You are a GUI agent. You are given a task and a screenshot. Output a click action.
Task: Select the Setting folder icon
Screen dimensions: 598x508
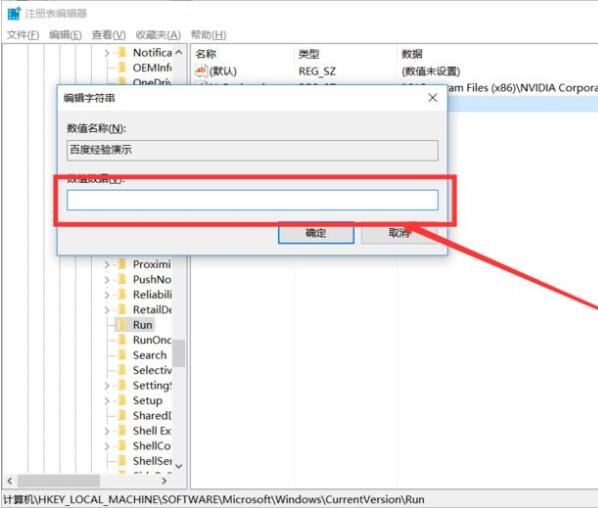pos(122,385)
